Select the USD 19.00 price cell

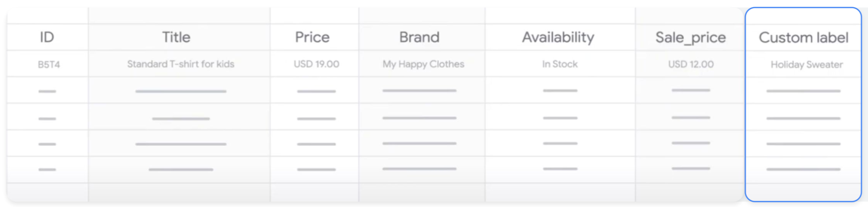pyautogui.click(x=316, y=64)
